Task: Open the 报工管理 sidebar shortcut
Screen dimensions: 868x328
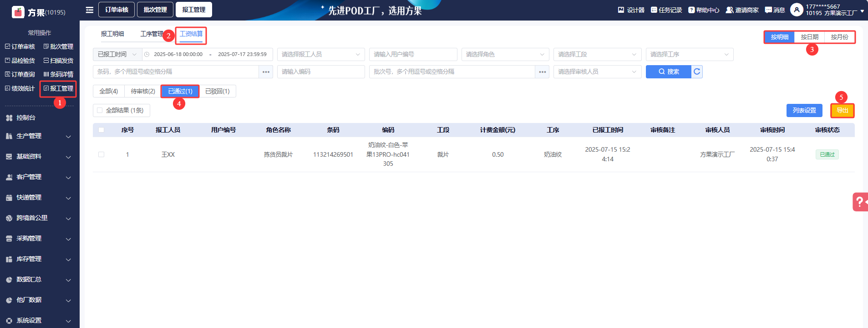Action: tap(58, 88)
